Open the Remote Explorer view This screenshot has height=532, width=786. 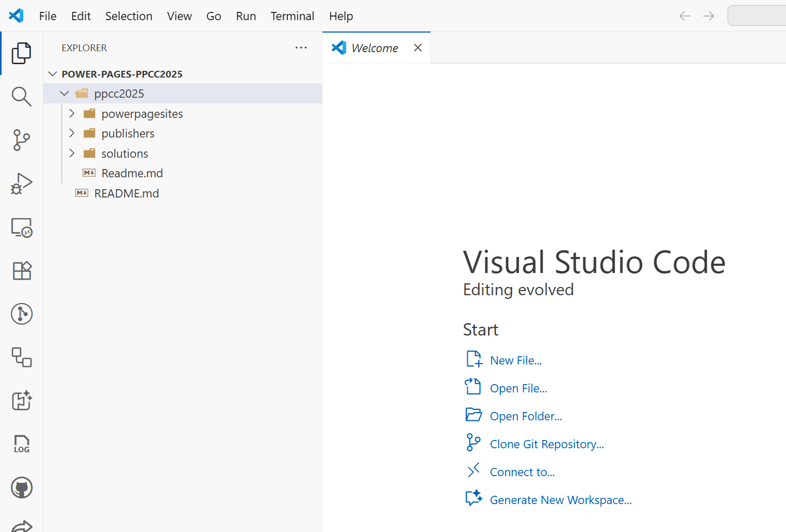[x=21, y=227]
